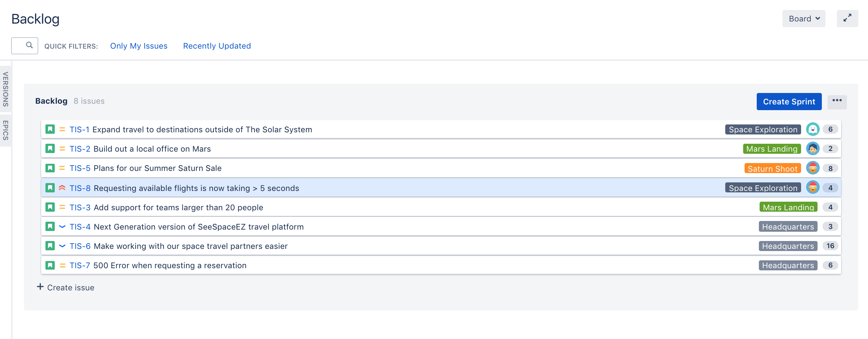The image size is (868, 339).
Task: Click the Space Exploration epic label on TIS-8
Action: tap(763, 188)
